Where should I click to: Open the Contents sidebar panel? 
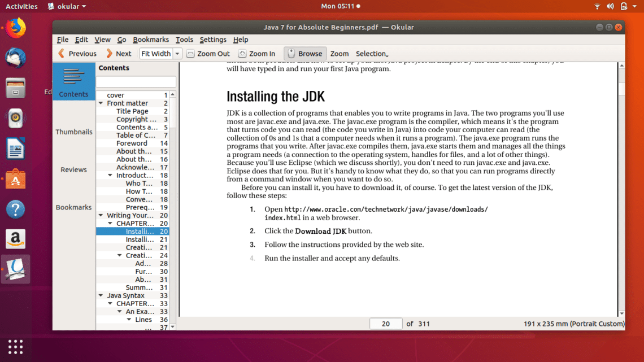point(73,82)
